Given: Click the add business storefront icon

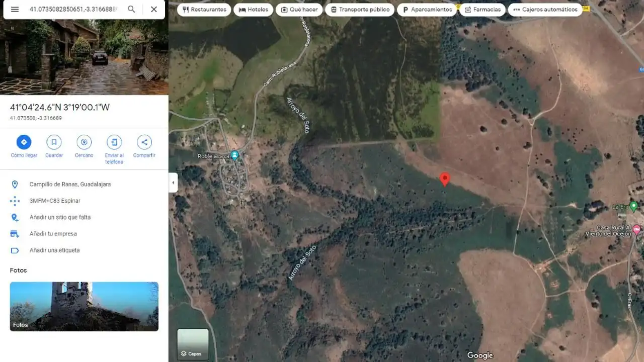Looking at the screenshot, I should click(15, 234).
